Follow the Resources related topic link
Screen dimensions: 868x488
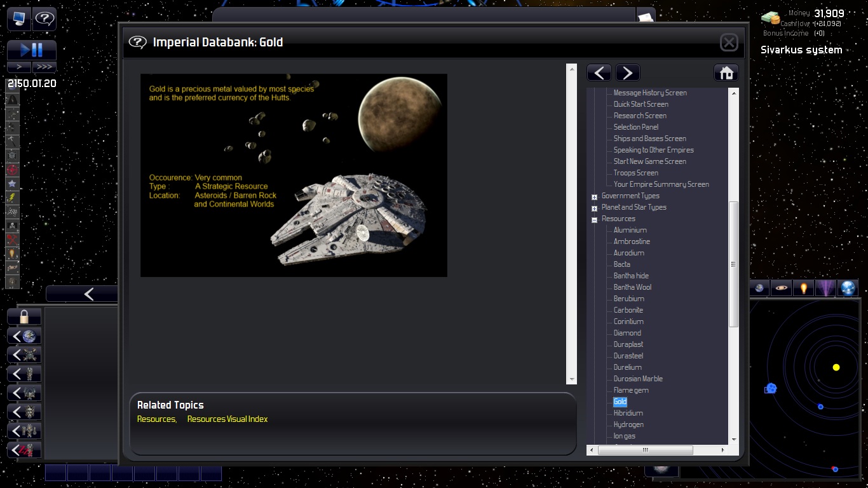[x=157, y=419]
